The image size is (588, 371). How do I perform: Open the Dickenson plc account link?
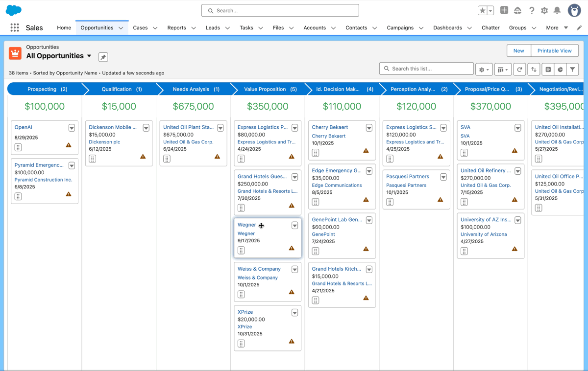click(104, 142)
